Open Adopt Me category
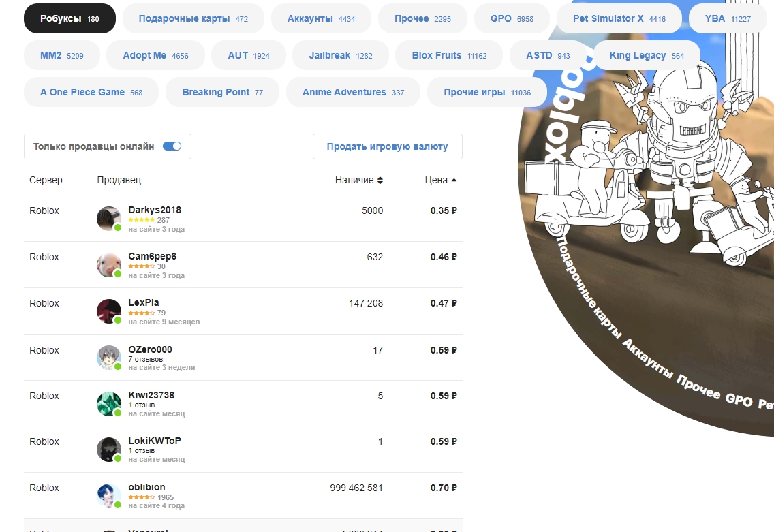774x532 pixels. coord(155,55)
